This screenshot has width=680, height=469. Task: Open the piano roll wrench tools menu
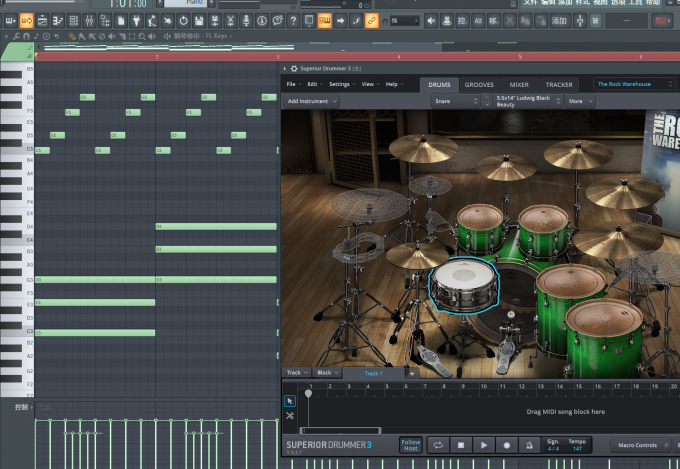coord(16,36)
